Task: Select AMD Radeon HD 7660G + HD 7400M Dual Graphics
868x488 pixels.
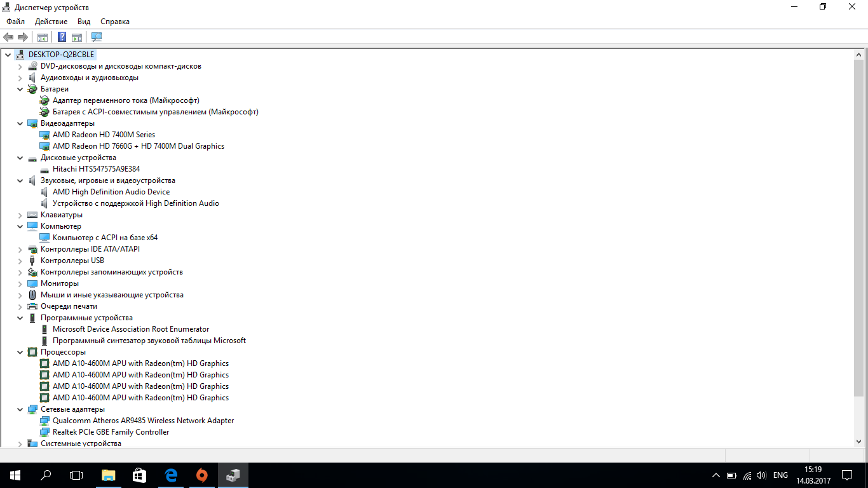Action: pos(139,146)
